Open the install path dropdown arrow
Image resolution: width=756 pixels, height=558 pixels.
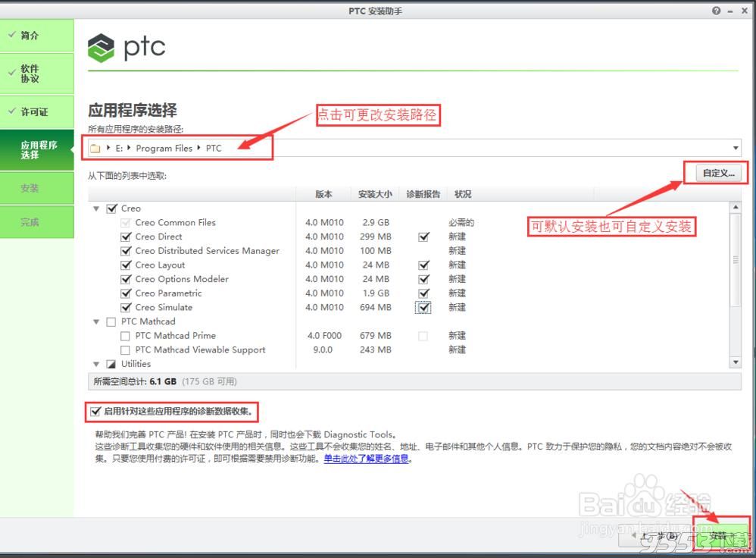(736, 148)
